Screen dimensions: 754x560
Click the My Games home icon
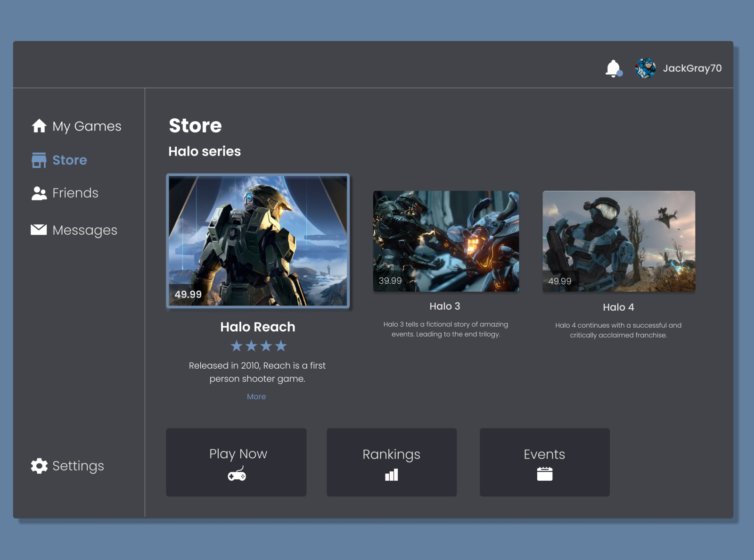[39, 126]
